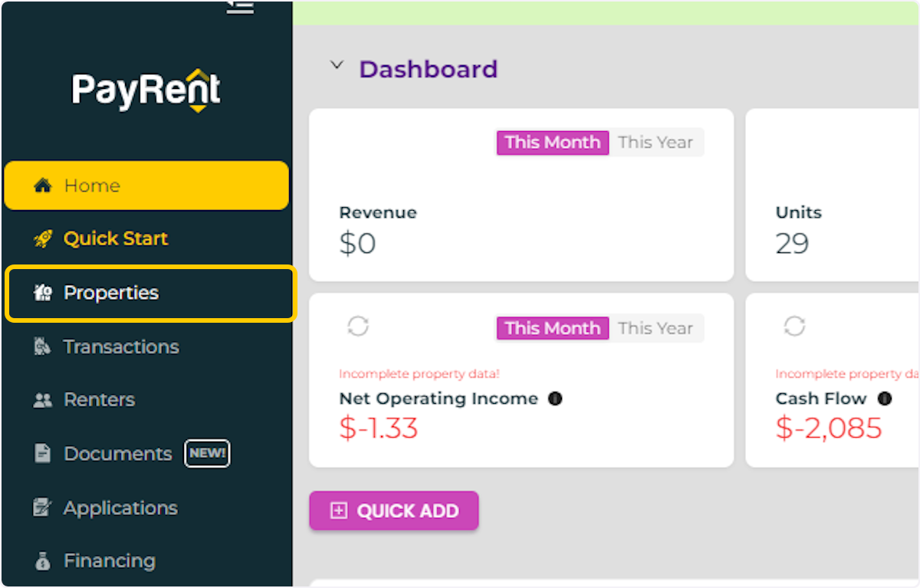The image size is (920, 588).
Task: Click the Applications icon in sidebar
Action: [x=43, y=508]
